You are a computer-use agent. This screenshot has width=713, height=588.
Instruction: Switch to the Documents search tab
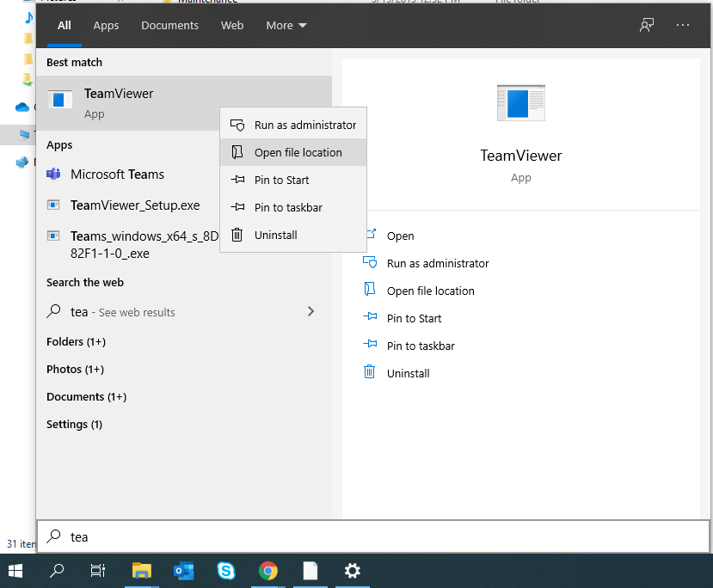169,26
